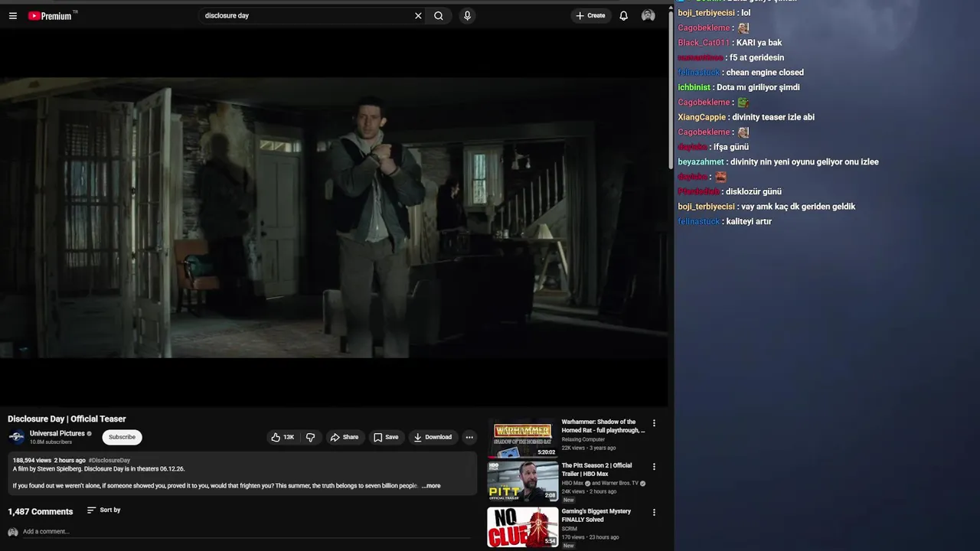This screenshot has width=980, height=551.
Task: Run the search with the magnifier button
Action: click(439, 15)
